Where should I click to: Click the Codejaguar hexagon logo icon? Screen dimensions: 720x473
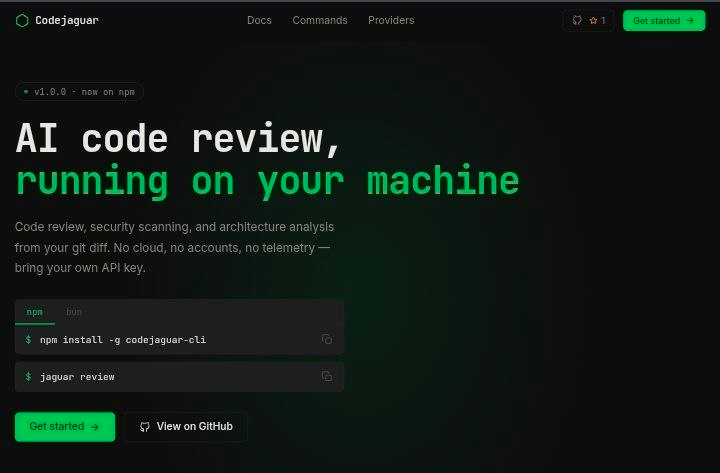(x=22, y=20)
